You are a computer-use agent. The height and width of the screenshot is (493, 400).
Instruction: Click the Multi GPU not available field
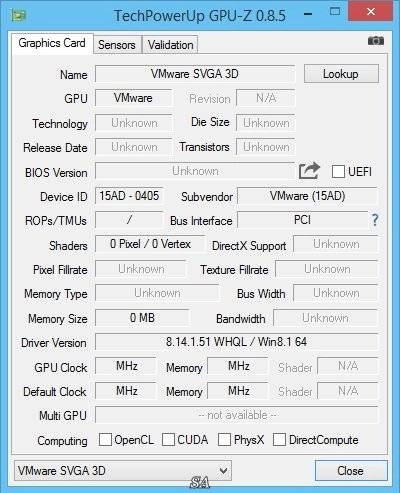pos(236,415)
